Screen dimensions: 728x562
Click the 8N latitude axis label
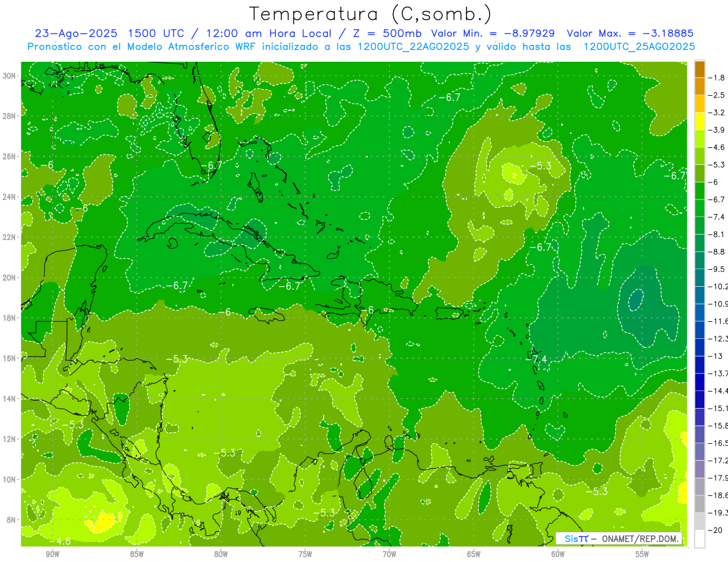pyautogui.click(x=12, y=520)
